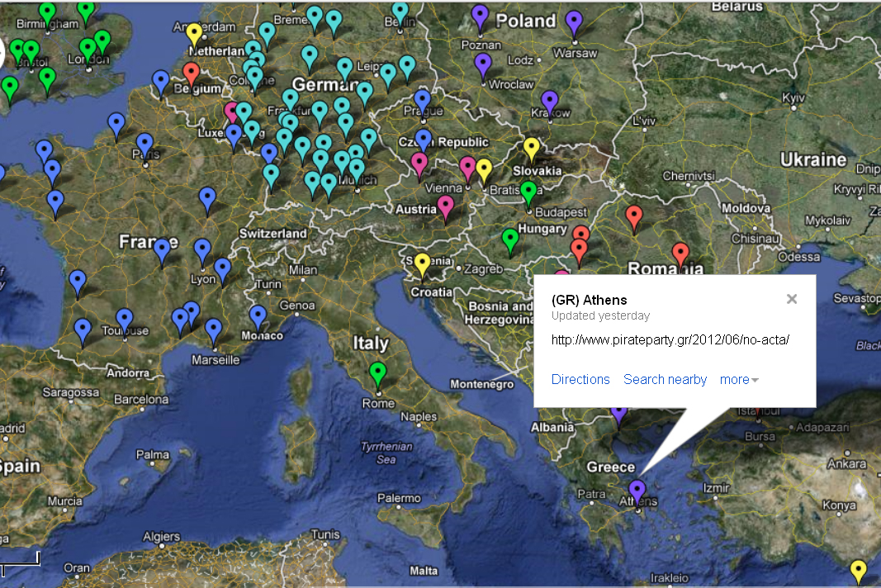Click the purple marker on Athens

click(637, 489)
